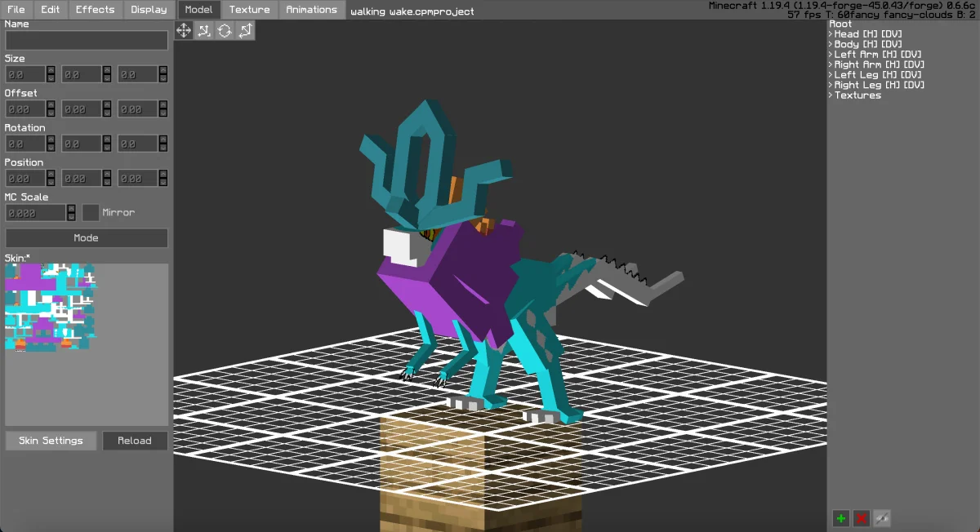Click the Rotation Z value field

pyautogui.click(x=138, y=144)
